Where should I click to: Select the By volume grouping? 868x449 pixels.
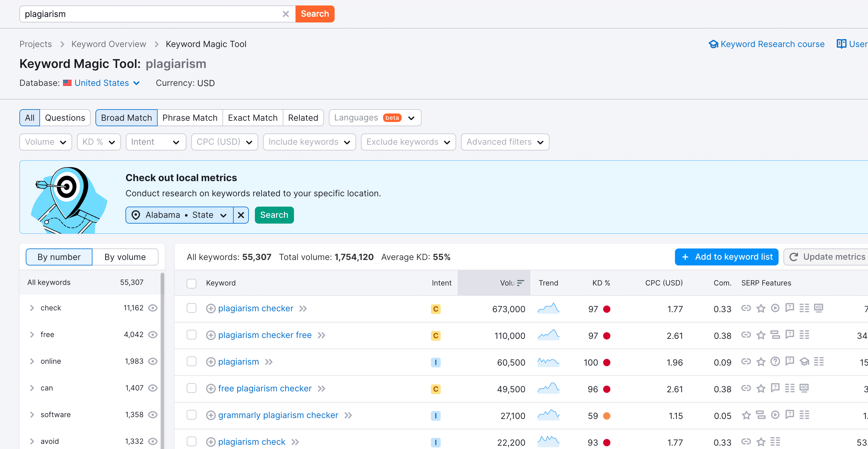[125, 257]
